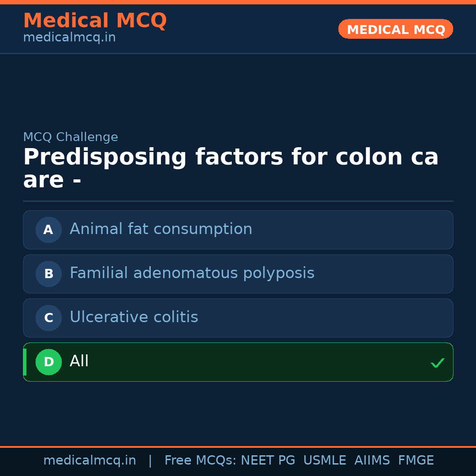
Task: Click the orange MEDICAL MCQ badge
Action: pyautogui.click(x=395, y=30)
